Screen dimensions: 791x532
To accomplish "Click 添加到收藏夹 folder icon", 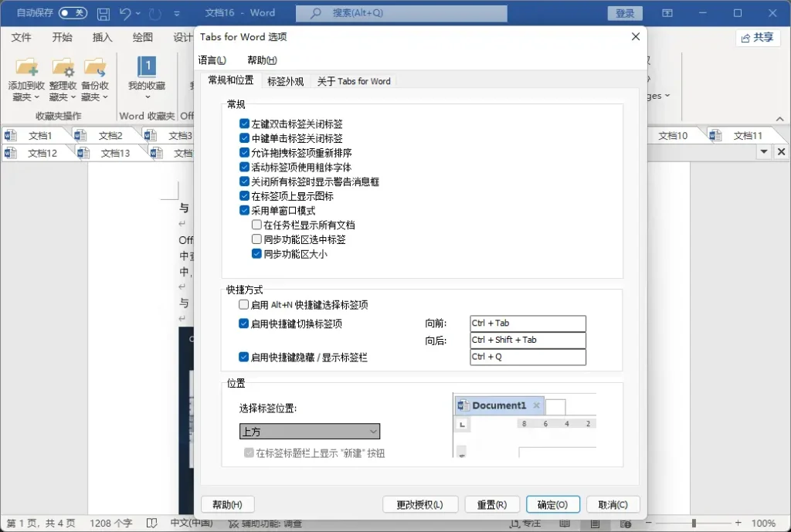I will coord(27,67).
